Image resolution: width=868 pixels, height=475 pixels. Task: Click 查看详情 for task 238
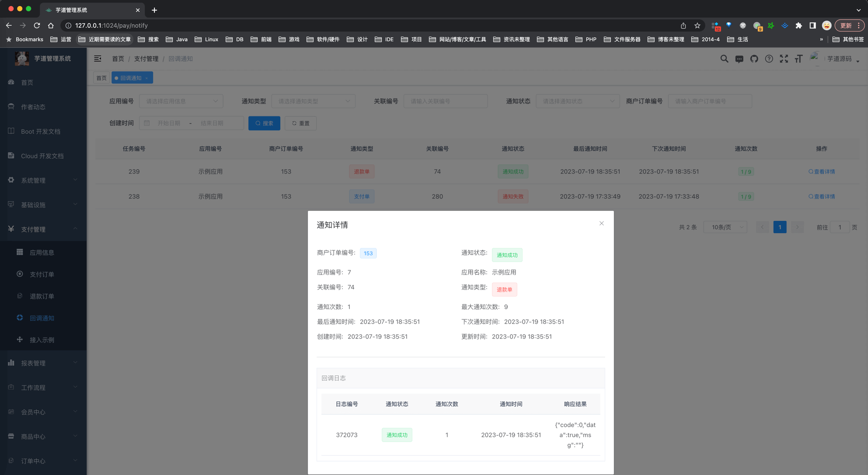click(x=821, y=196)
